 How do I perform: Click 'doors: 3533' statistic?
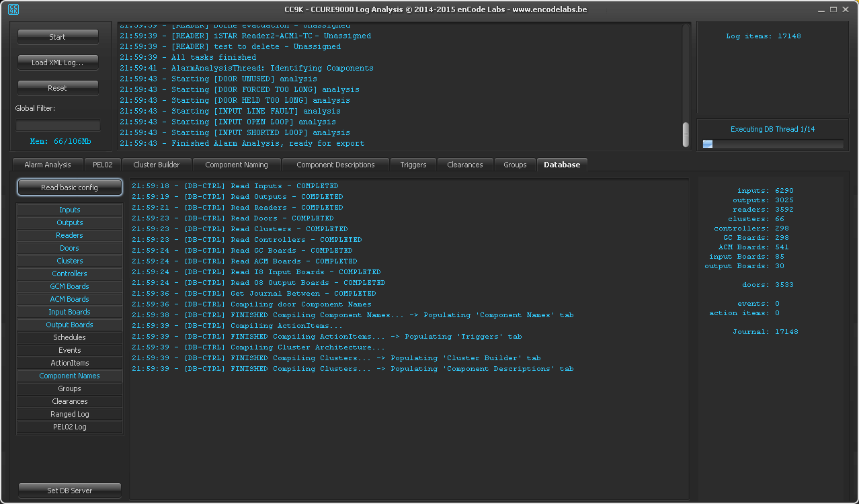point(768,285)
